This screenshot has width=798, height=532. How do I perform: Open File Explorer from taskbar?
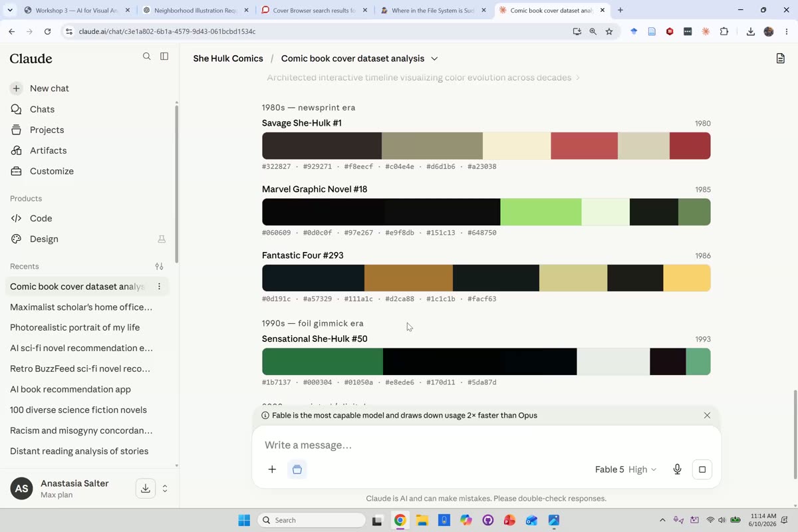[x=422, y=520]
